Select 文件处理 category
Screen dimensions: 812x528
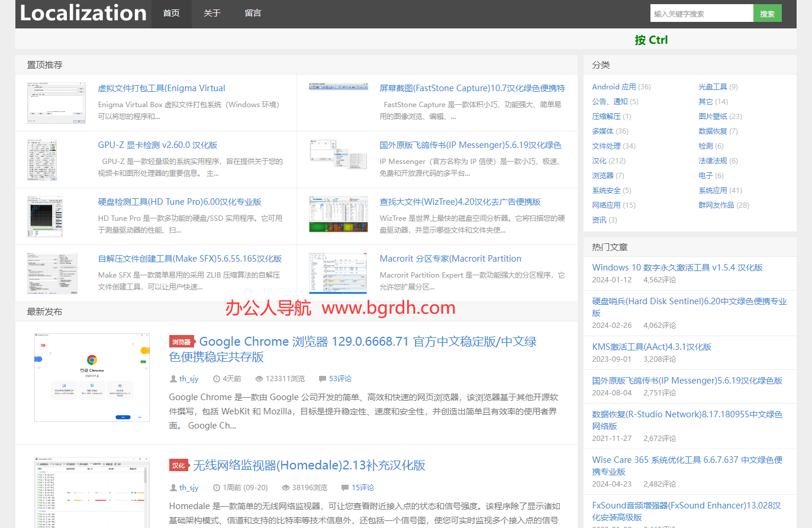[x=606, y=146]
